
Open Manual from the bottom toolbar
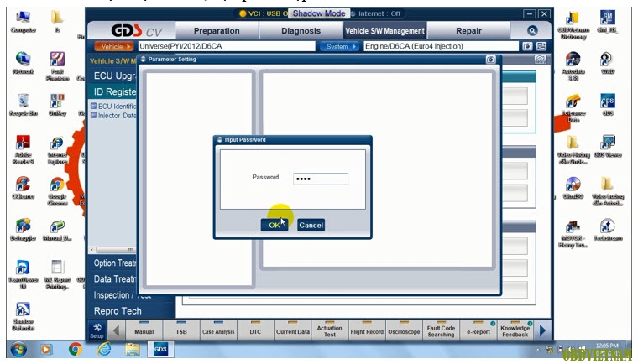(x=144, y=330)
